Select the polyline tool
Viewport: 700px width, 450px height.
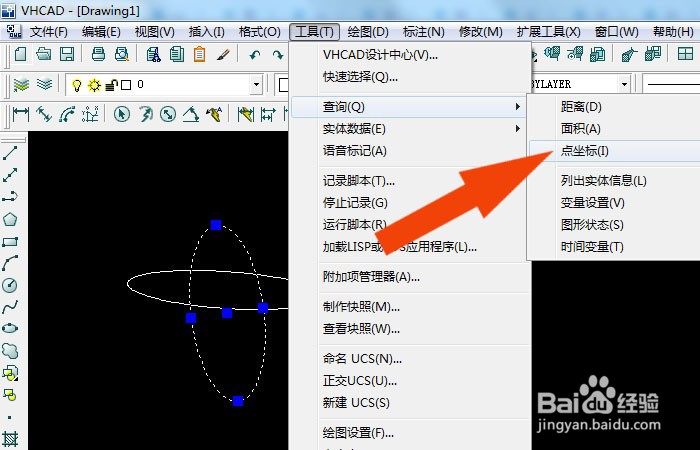tap(10, 196)
